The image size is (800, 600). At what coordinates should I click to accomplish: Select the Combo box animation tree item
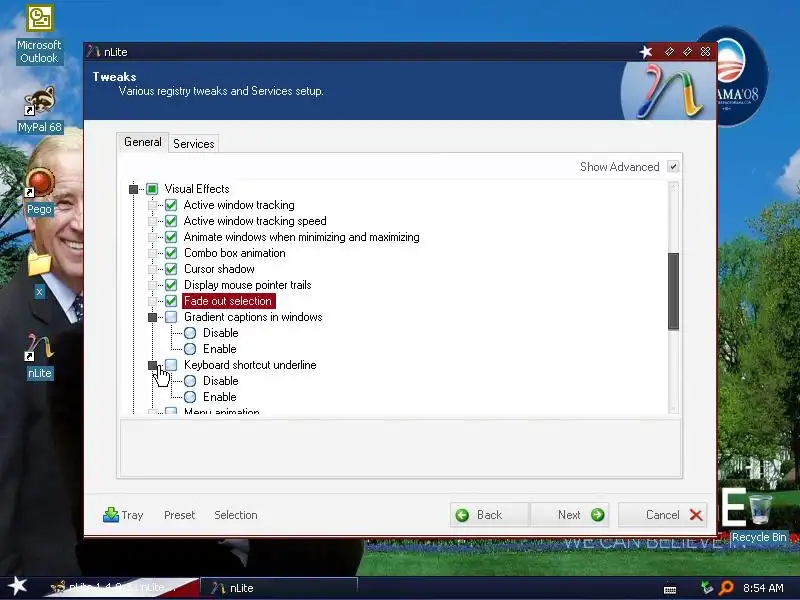(235, 253)
